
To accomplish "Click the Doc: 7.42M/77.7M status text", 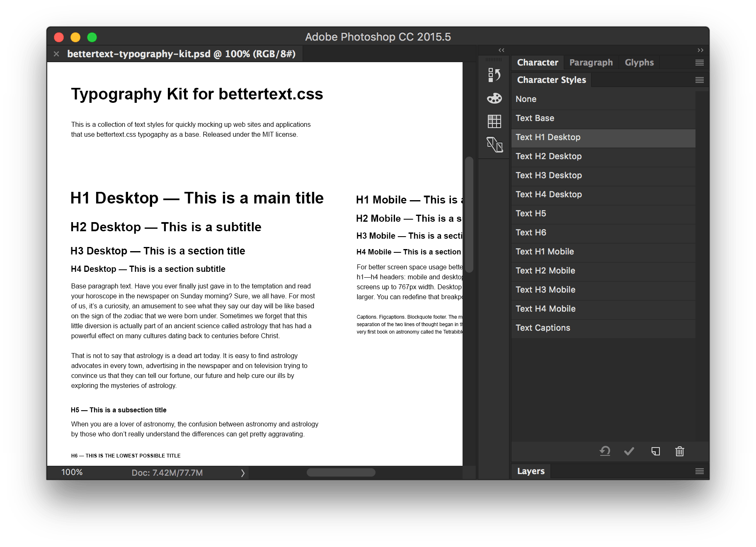I will point(167,473).
